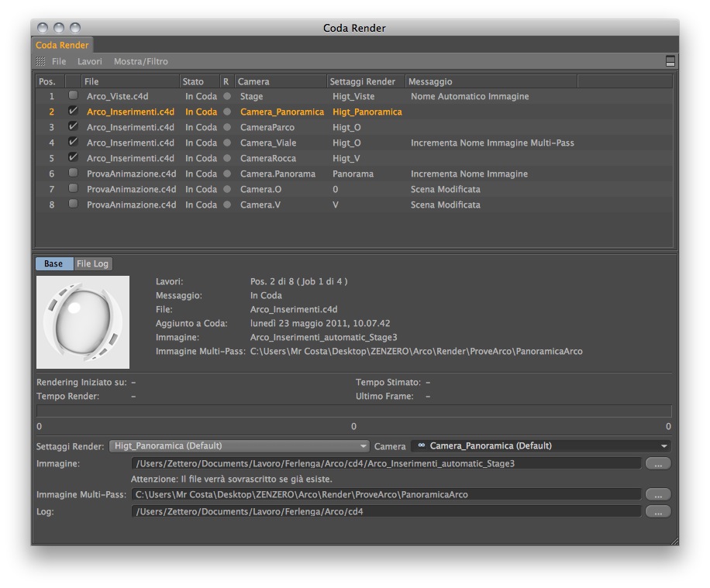Viewport: 710px width, 588px height.
Task: Click the Immagine path input field
Action: (x=386, y=463)
